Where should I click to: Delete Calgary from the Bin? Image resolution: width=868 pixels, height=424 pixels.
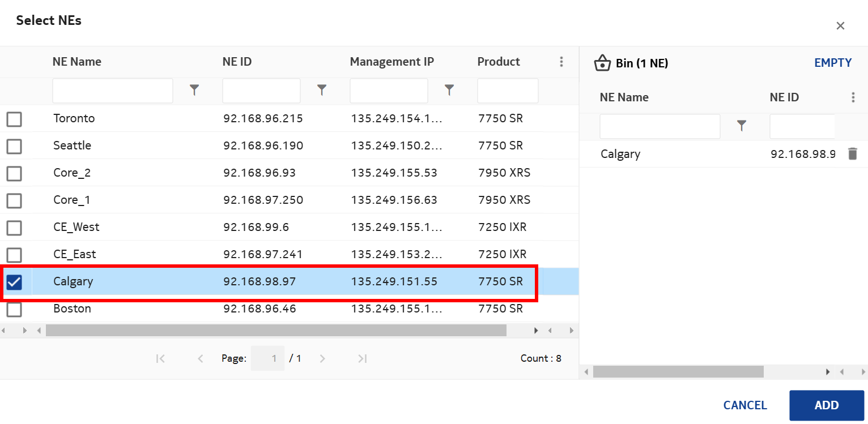pos(853,154)
